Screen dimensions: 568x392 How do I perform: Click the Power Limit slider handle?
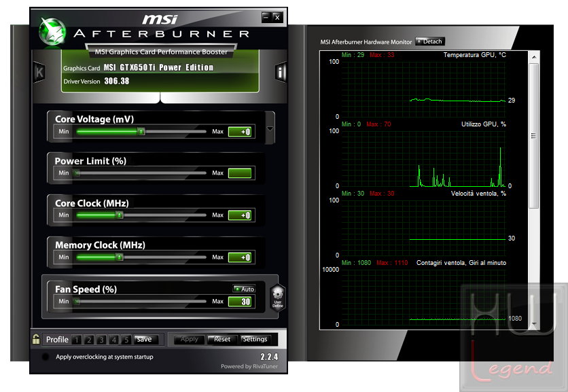(76, 173)
